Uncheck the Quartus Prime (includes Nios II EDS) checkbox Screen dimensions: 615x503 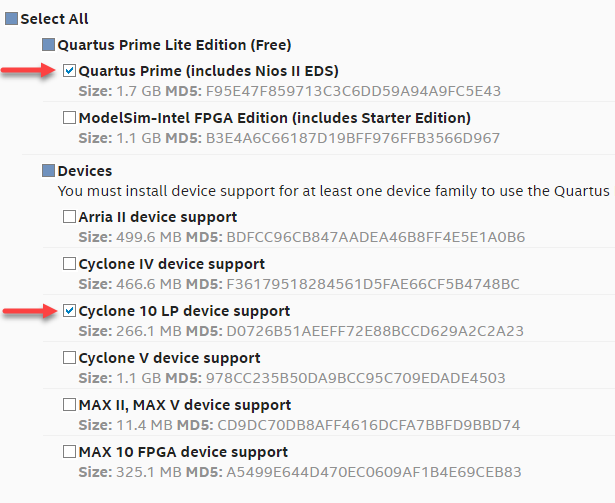tap(69, 71)
